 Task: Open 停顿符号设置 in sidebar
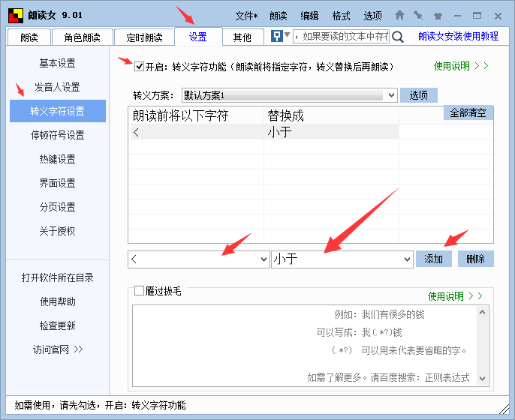coord(58,135)
